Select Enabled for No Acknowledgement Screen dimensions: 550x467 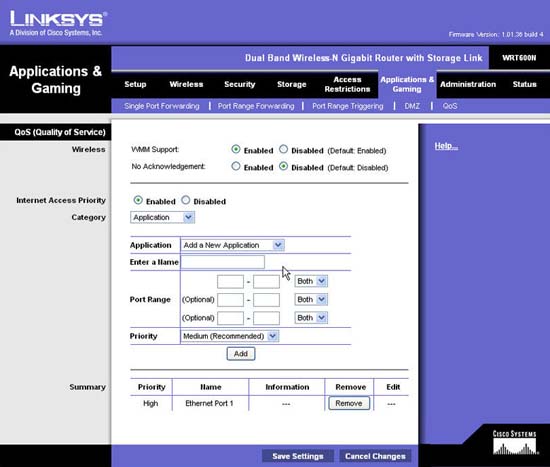click(236, 166)
